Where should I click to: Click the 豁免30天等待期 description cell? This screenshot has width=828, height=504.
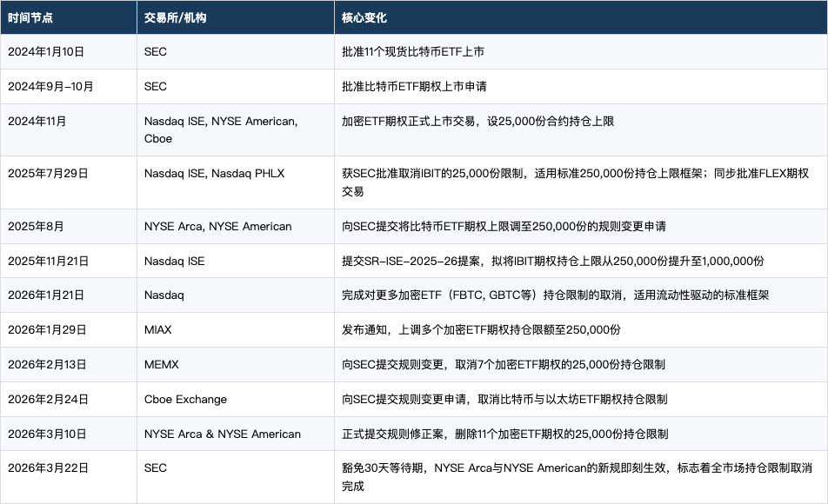pos(577,477)
